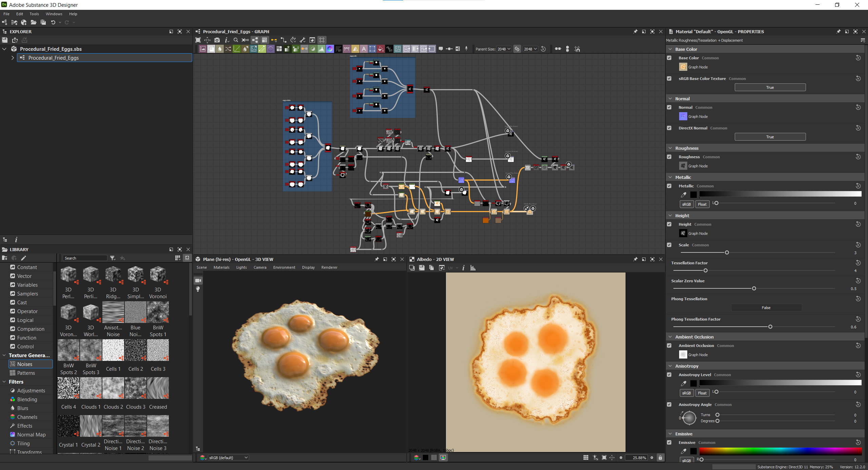
Task: Click the Phong Tessellation False button
Action: pos(766,308)
